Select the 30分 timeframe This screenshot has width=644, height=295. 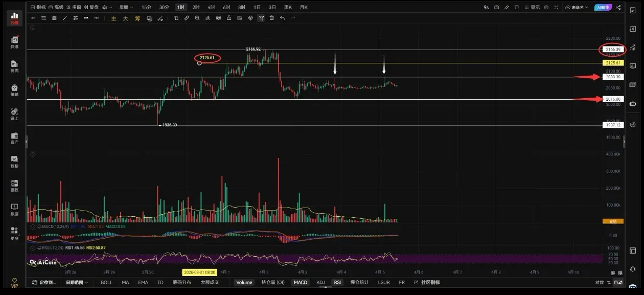164,7
